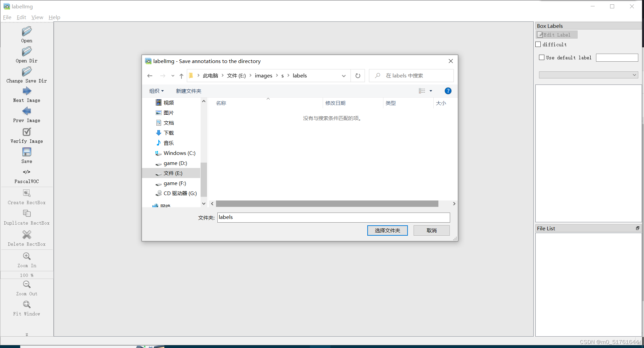Image resolution: width=644 pixels, height=348 pixels.
Task: Click the zoom percentage 100 % box
Action: 27,275
